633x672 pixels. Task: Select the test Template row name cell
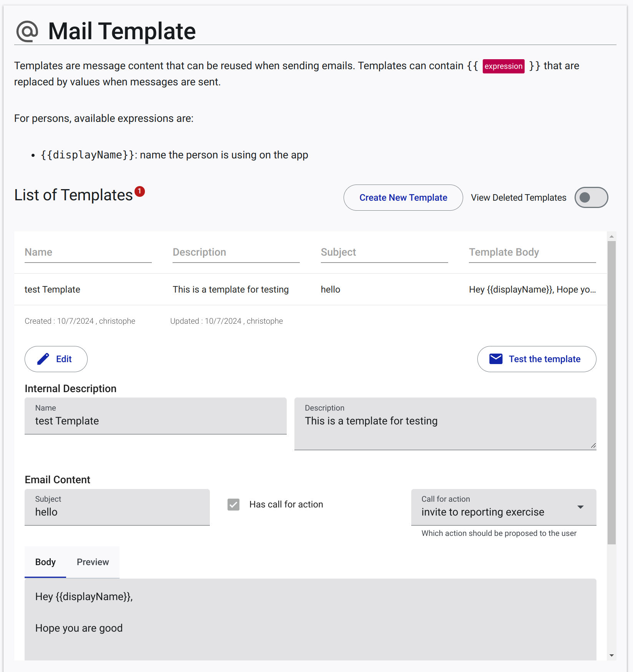(x=52, y=289)
